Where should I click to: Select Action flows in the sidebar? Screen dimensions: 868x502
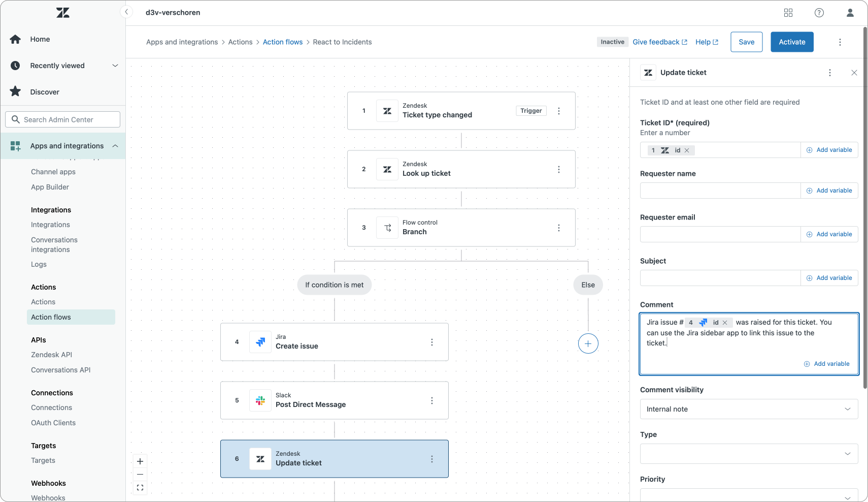[71, 317]
